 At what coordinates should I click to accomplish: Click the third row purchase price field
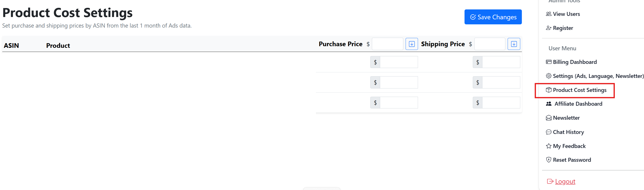tap(398, 103)
